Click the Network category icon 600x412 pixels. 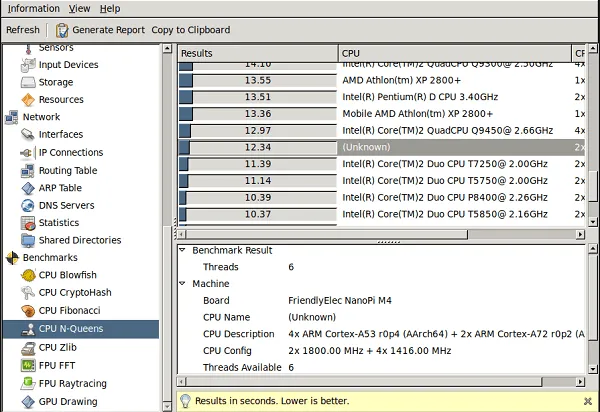(x=11, y=117)
